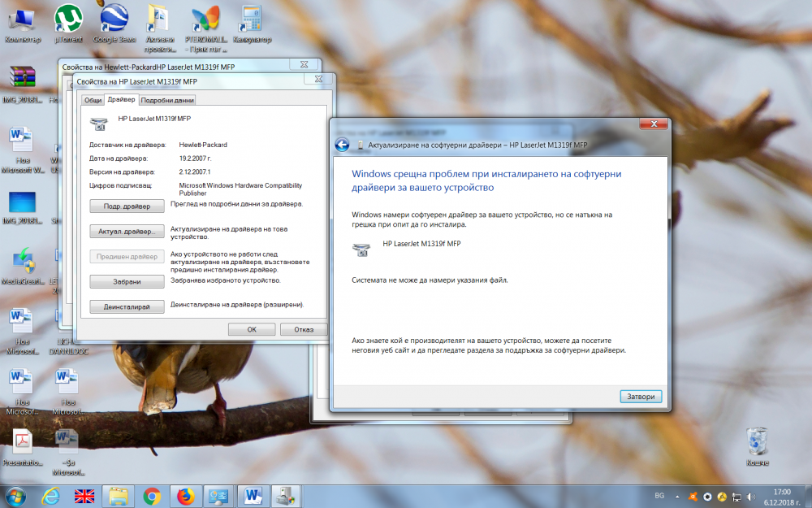
Task: Open the Кошче recycle bin icon
Action: (757, 447)
